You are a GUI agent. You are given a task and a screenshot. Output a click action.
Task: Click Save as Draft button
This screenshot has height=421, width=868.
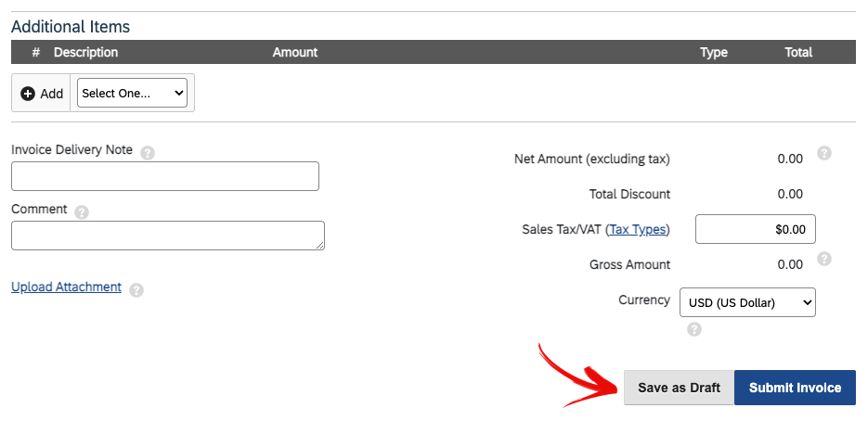coord(679,388)
